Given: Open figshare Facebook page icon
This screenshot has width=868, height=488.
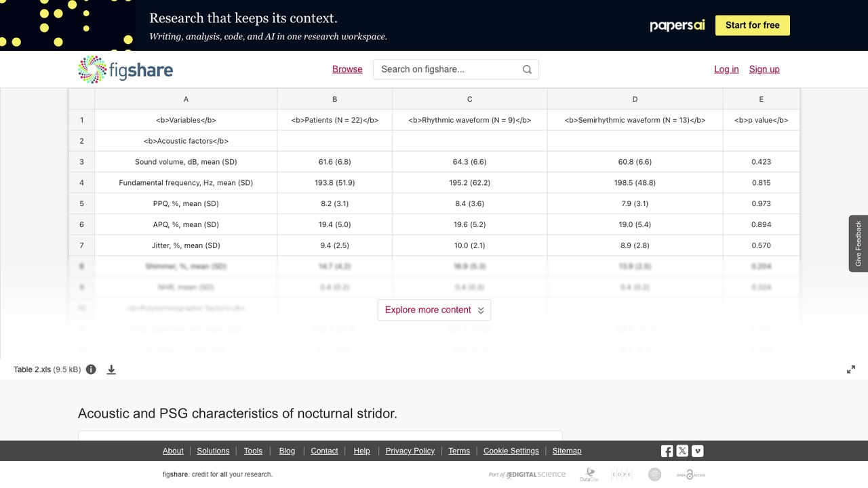Looking at the screenshot, I should 667,451.
